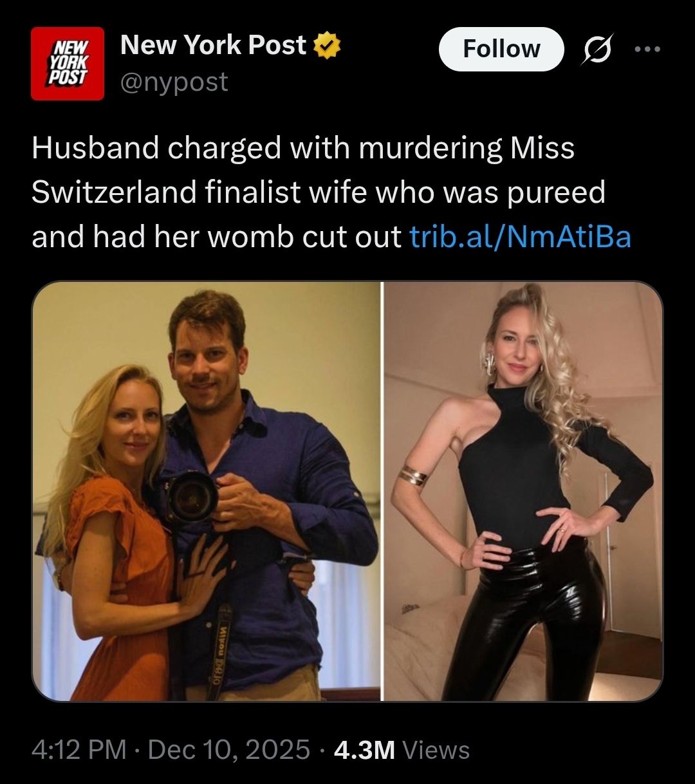Visit the @nypost handle
Viewport: 695px width, 784px height.
174,82
